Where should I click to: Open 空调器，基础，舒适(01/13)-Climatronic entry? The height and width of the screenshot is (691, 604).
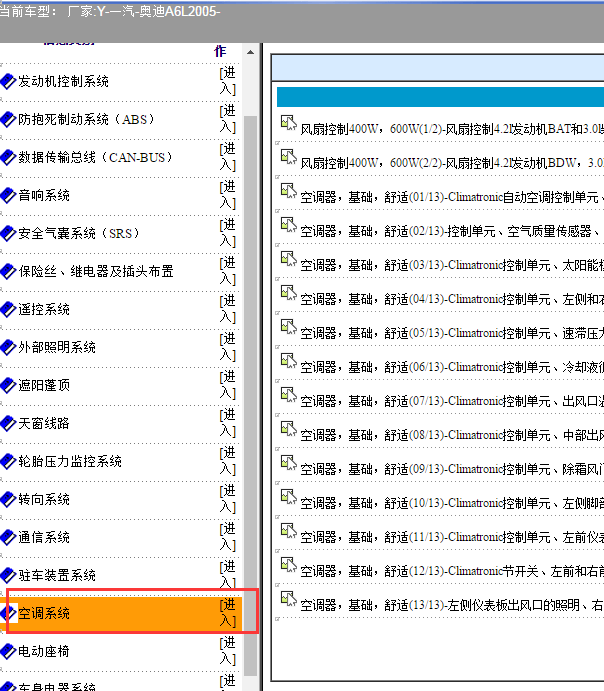click(452, 197)
